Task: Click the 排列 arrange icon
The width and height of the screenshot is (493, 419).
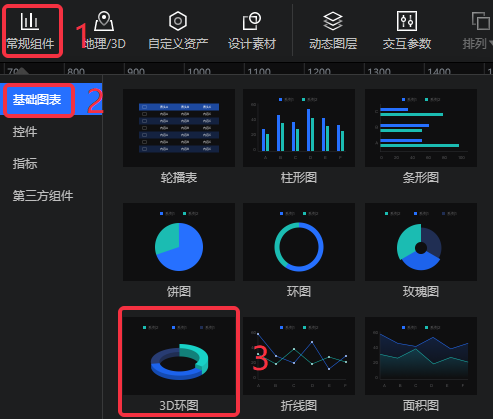Action: click(x=481, y=21)
